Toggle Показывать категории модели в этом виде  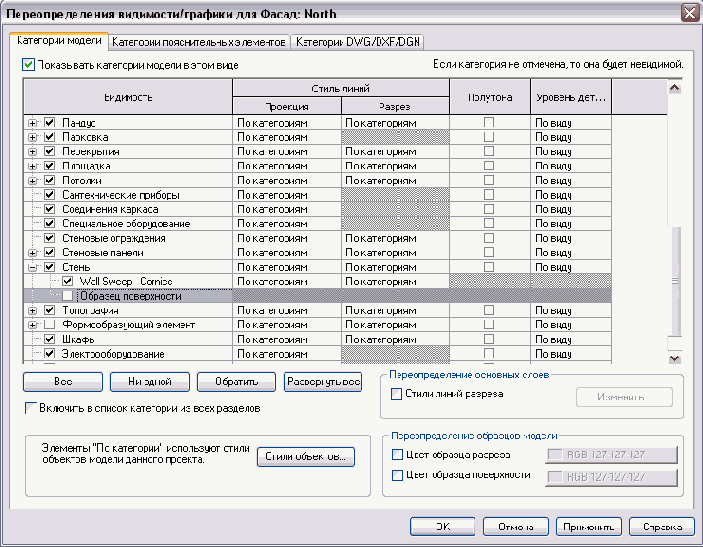pos(28,65)
